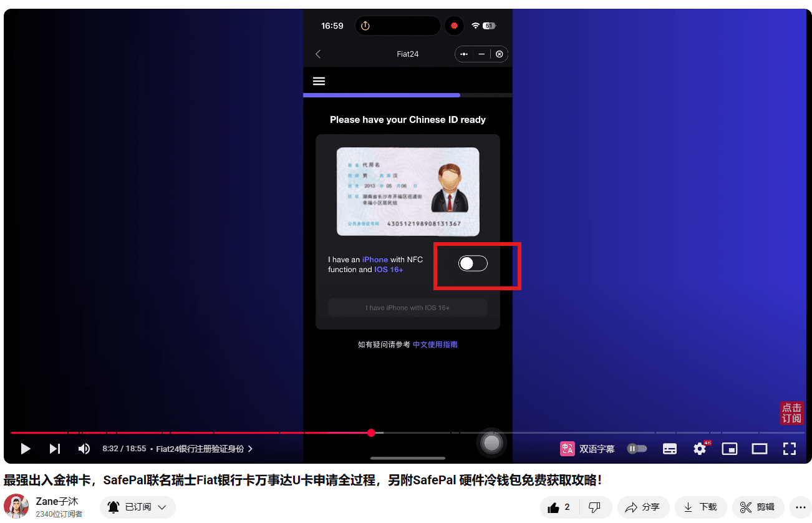Image resolution: width=812 pixels, height=523 pixels.
Task: Enter fullscreen mode
Action: pyautogui.click(x=790, y=449)
